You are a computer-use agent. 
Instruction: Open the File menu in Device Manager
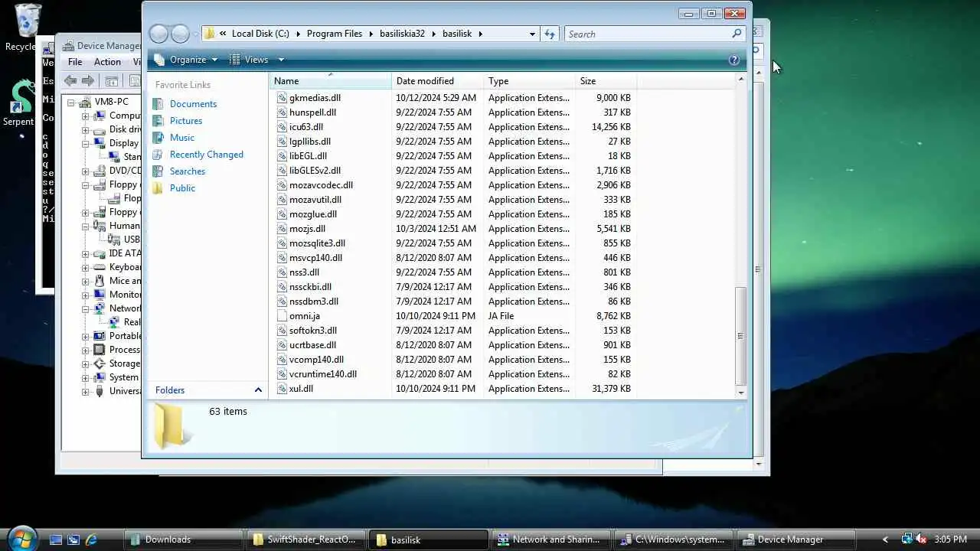coord(75,62)
